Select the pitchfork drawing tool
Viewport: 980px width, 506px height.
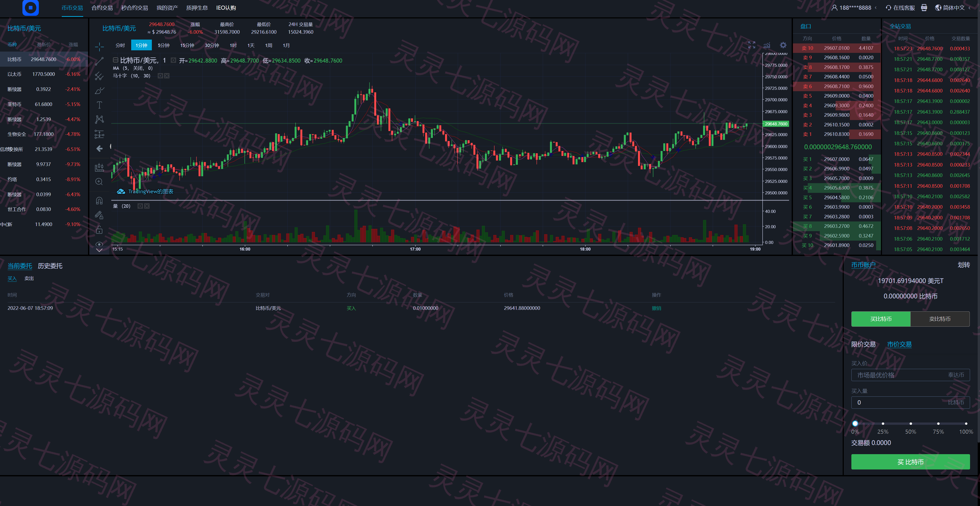[99, 76]
